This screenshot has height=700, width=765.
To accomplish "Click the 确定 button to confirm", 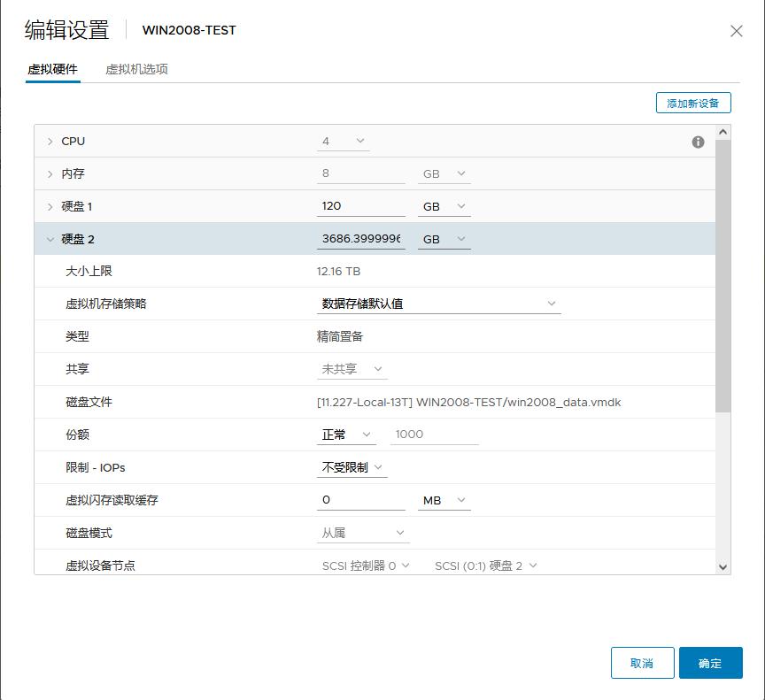I will point(711,663).
